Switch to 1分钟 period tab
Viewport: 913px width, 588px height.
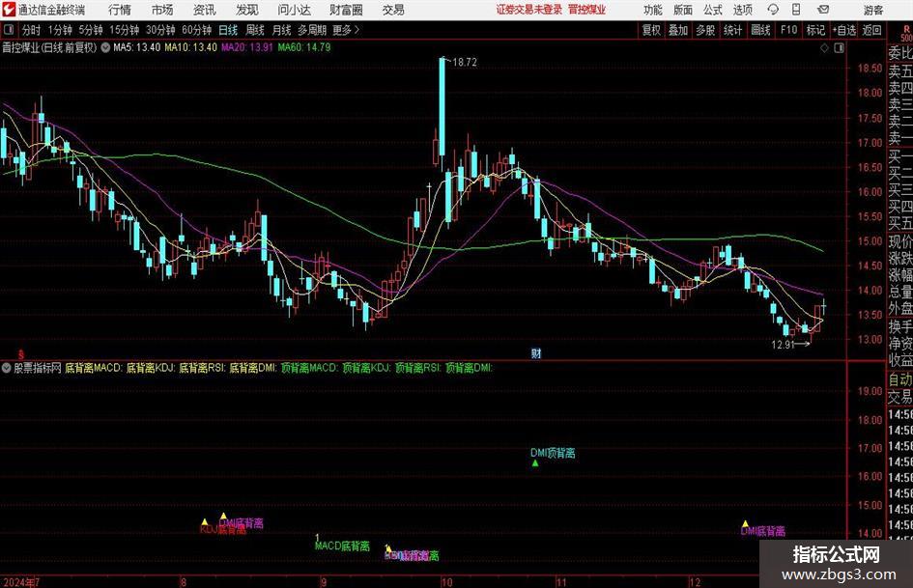click(60, 30)
